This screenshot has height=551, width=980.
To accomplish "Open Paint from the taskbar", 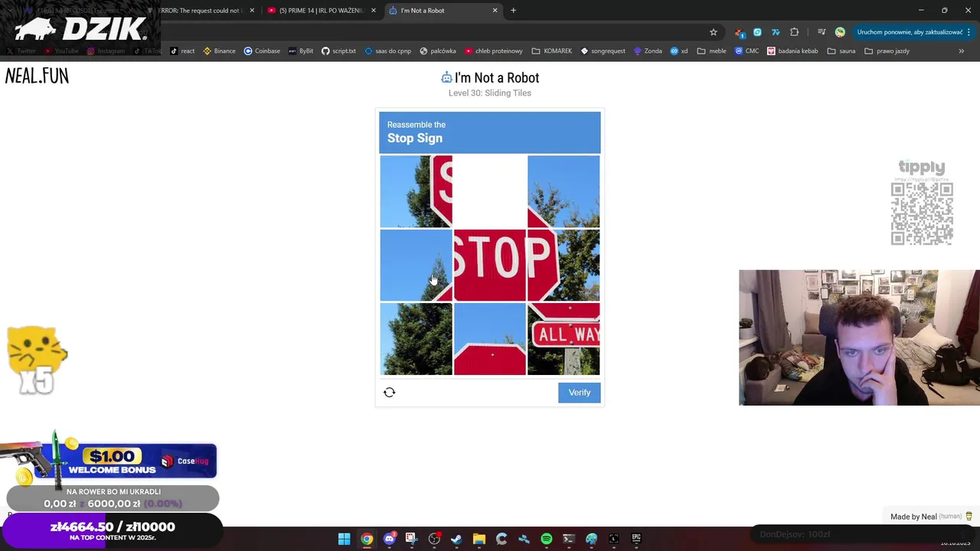I will pos(591,539).
